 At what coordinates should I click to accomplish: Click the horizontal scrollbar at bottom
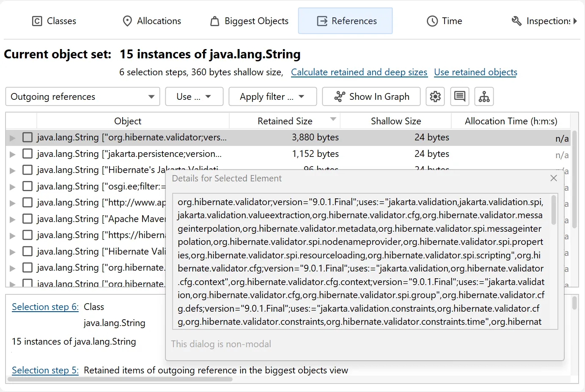120,379
